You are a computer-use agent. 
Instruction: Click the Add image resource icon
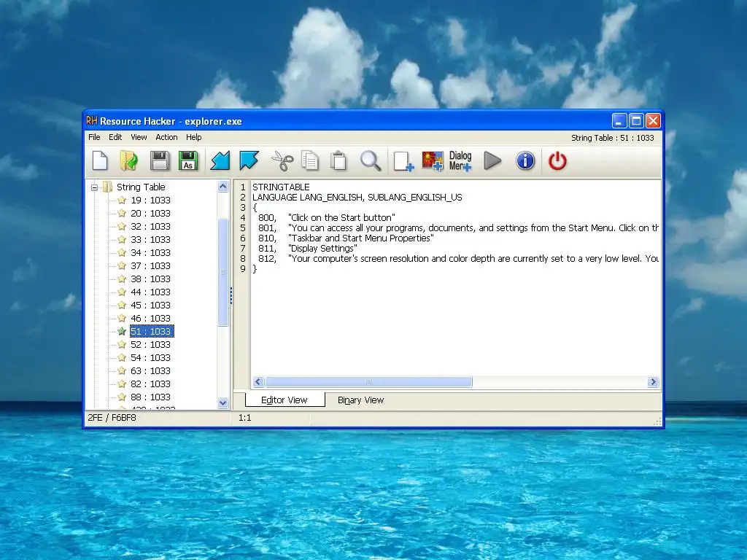(433, 161)
